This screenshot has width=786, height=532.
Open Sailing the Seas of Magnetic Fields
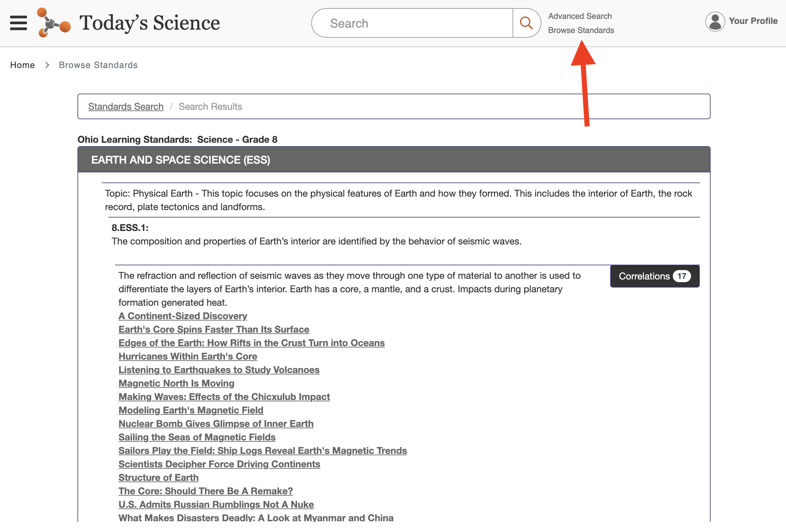coord(197,437)
